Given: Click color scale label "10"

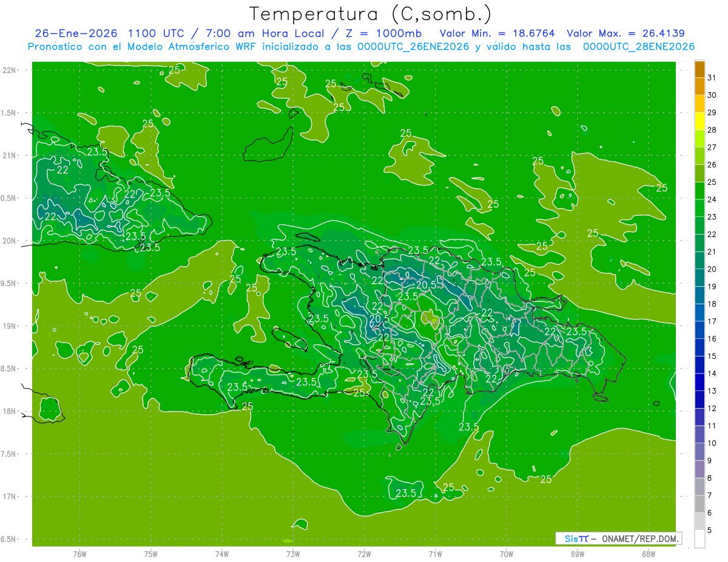Looking at the screenshot, I should coord(712,443).
